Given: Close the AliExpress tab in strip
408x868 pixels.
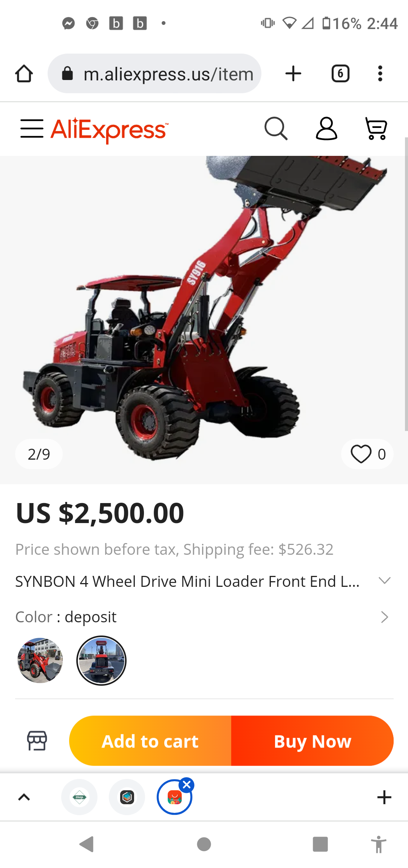Looking at the screenshot, I should pyautogui.click(x=187, y=785).
